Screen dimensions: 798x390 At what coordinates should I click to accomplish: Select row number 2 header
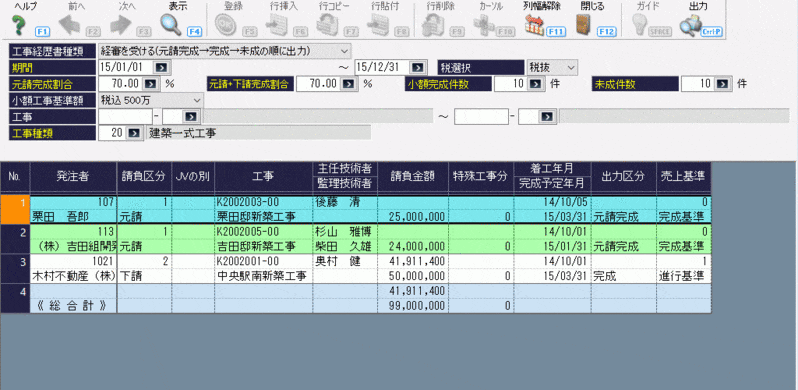(x=15, y=240)
